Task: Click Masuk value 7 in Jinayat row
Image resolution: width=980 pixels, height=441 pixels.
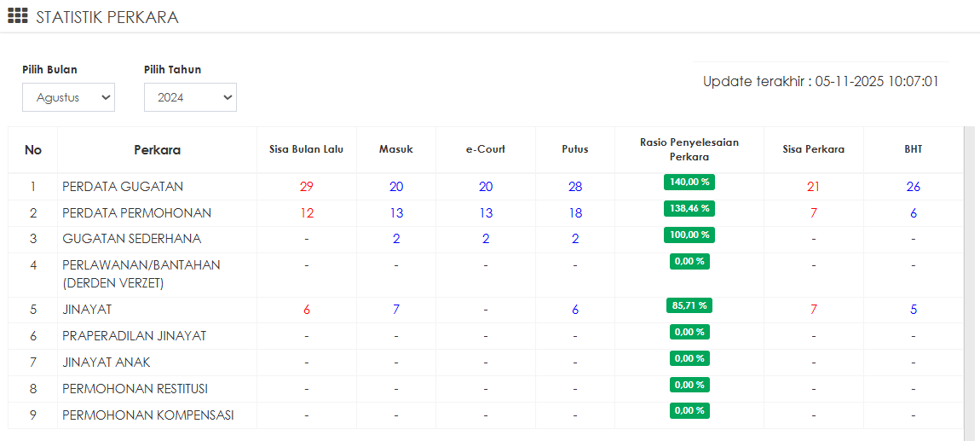Action: (x=396, y=310)
